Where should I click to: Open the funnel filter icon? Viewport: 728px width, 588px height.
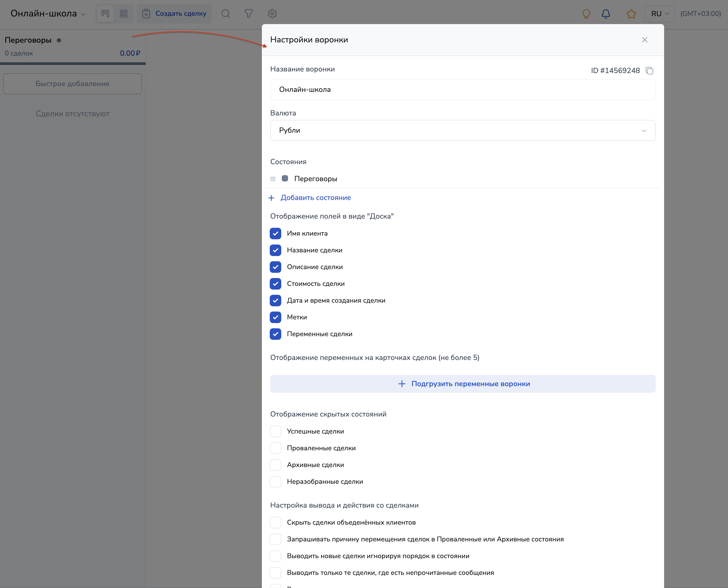click(x=249, y=14)
